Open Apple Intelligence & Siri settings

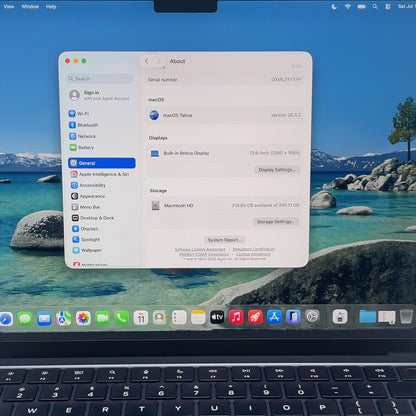pos(100,174)
